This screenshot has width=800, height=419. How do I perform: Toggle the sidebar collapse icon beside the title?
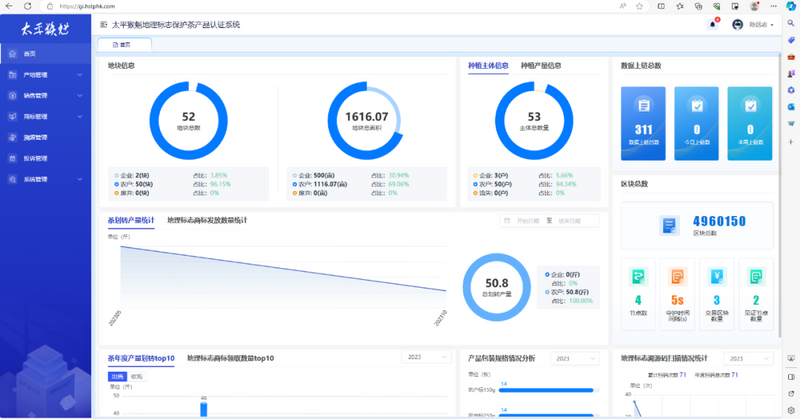coord(104,24)
